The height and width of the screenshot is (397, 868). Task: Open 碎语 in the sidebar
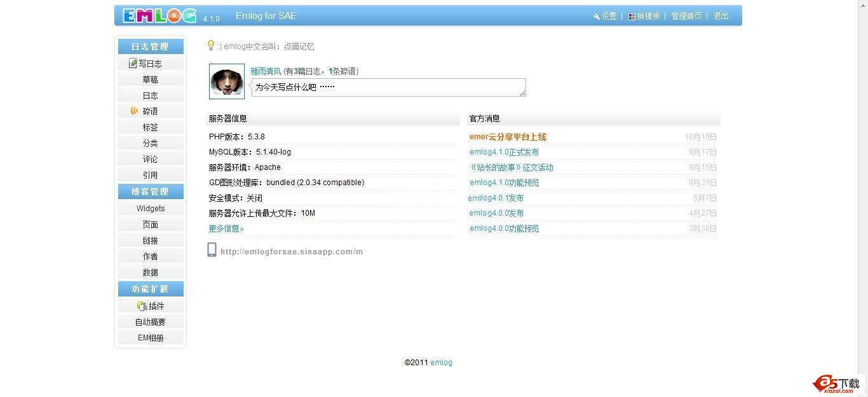click(x=151, y=111)
